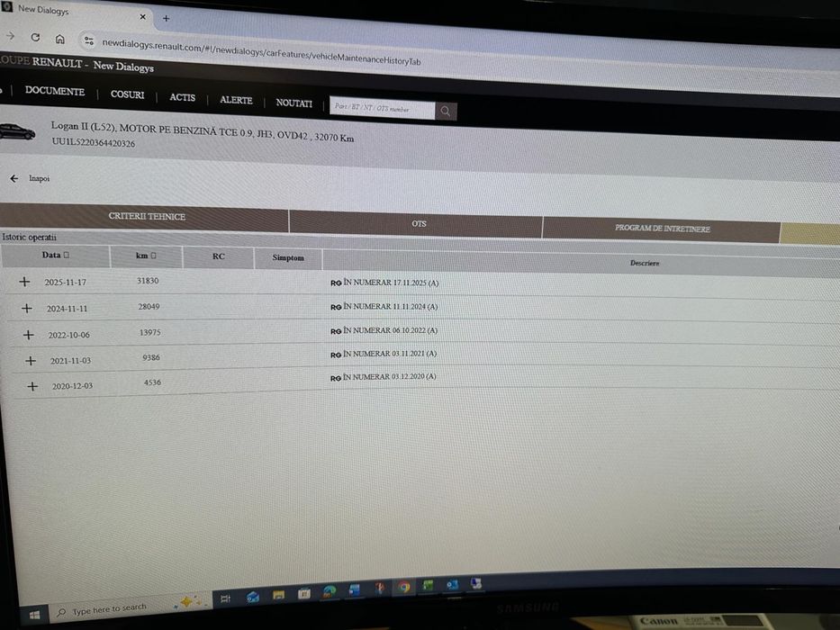Click the Inapoi back arrow

click(14, 178)
